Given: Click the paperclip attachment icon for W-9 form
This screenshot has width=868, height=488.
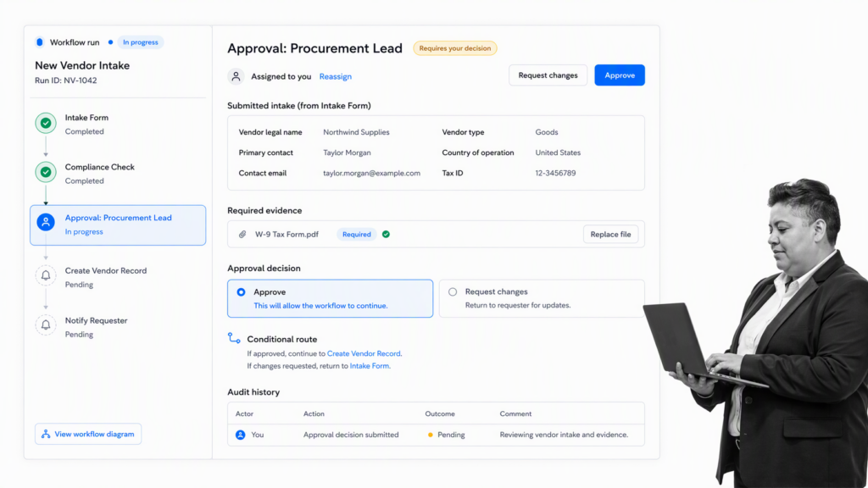Looking at the screenshot, I should tap(242, 235).
